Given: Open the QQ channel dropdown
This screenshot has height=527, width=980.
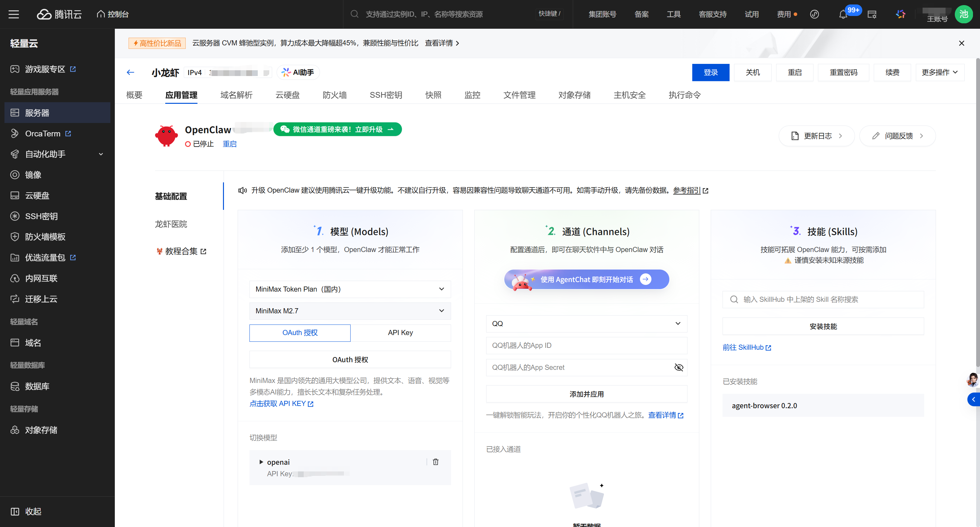Looking at the screenshot, I should pos(586,324).
